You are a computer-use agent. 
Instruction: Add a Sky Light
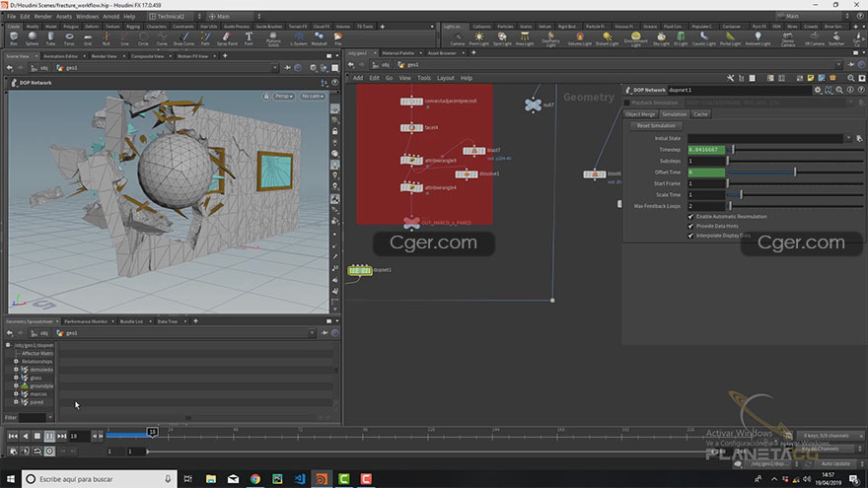coord(661,38)
